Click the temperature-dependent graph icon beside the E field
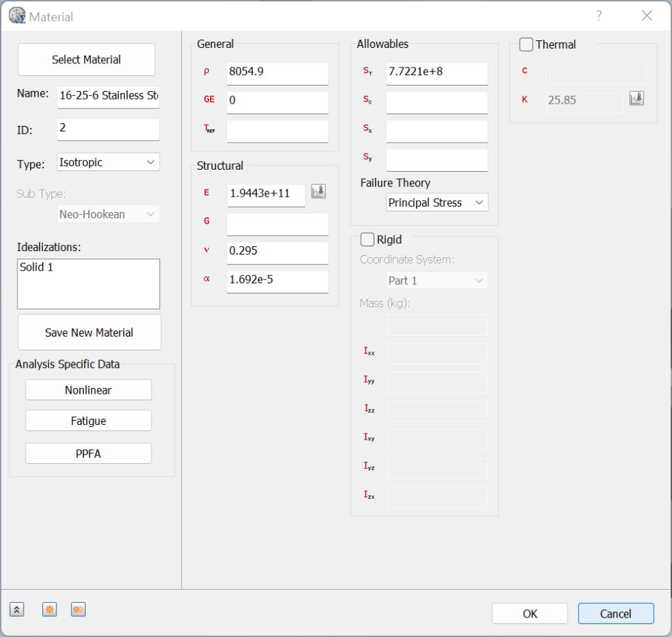This screenshot has width=672, height=637. (318, 192)
